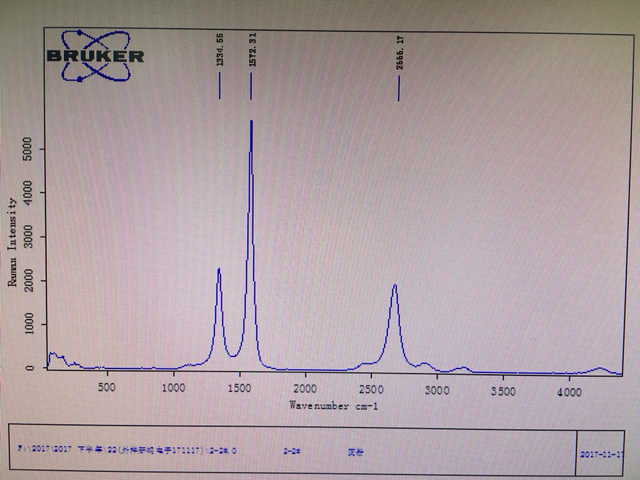640x480 pixels.
Task: Click the Raman Intensity axis title
Action: click(x=13, y=242)
